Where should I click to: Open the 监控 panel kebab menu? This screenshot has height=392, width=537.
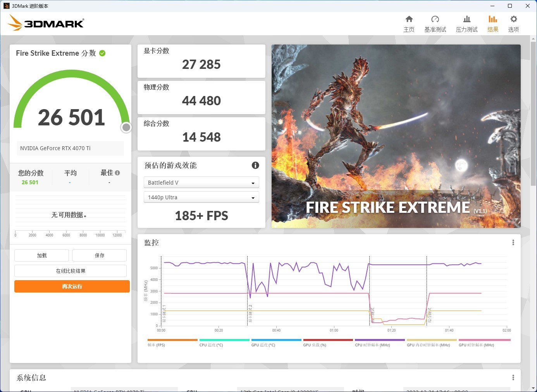pos(513,242)
